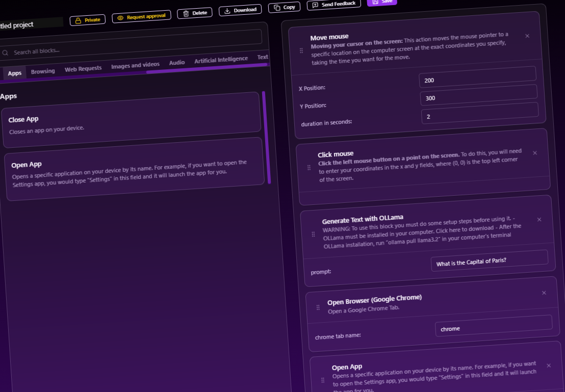Click drag handle of Open App workflow block
The width and height of the screenshot is (565, 392).
[322, 380]
